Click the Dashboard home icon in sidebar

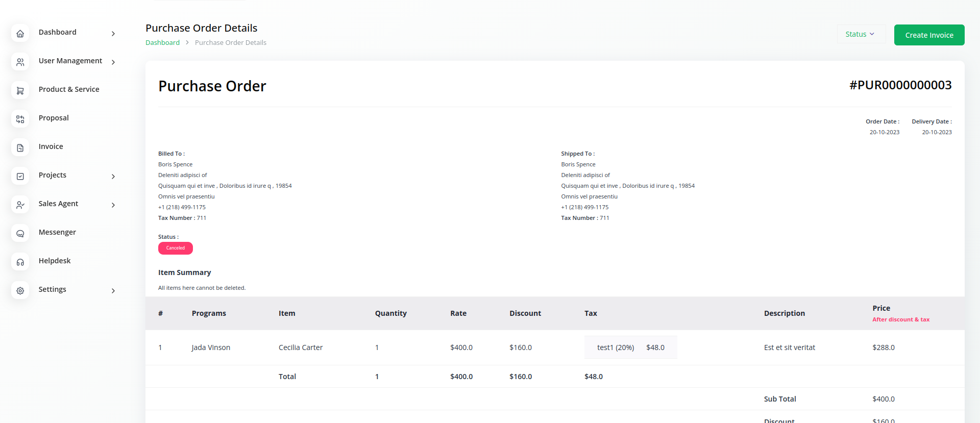pos(20,34)
